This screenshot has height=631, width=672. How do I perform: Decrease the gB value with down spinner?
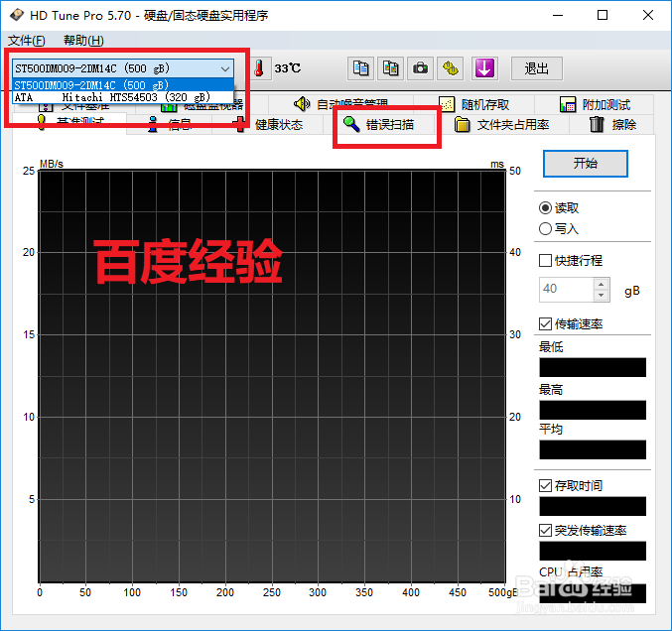[601, 295]
